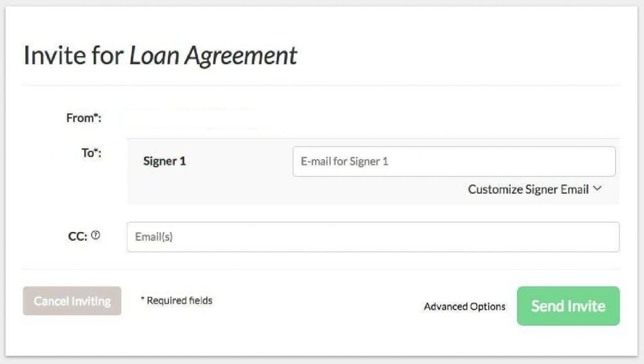Focus the E-mail for Signer 1 field
Viewport: 644px width, 364px height.
click(x=453, y=162)
